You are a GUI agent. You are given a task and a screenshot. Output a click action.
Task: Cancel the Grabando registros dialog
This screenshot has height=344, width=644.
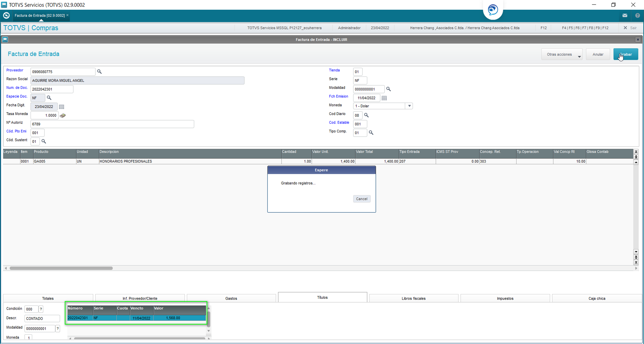(x=361, y=199)
